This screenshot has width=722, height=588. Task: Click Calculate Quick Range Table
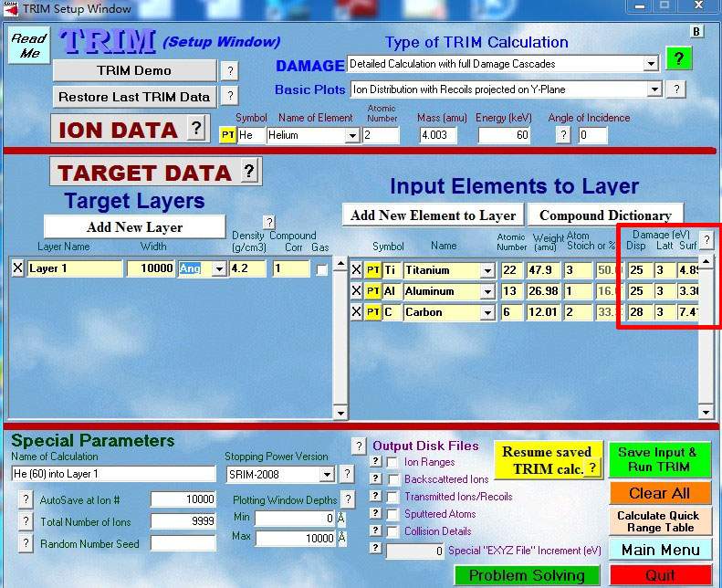click(x=660, y=521)
